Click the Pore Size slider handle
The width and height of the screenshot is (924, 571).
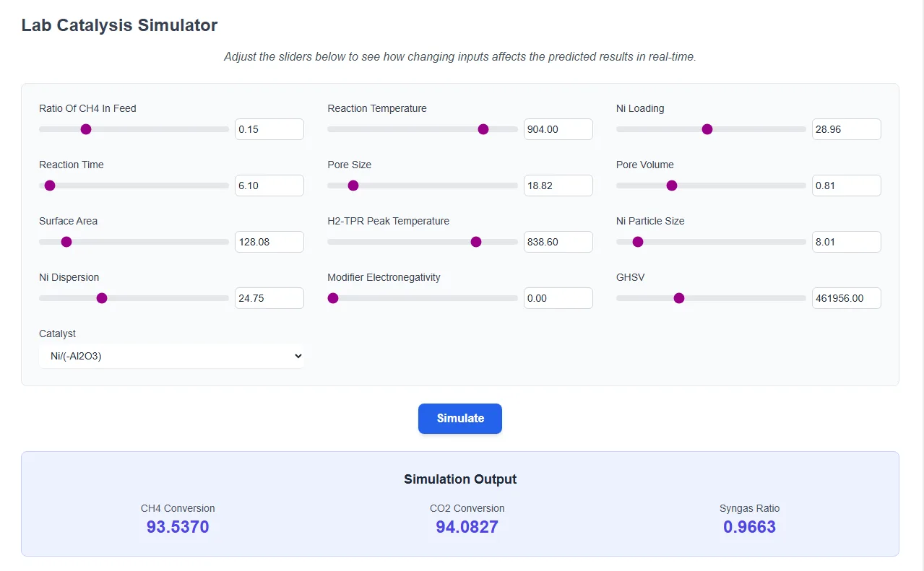pos(353,186)
